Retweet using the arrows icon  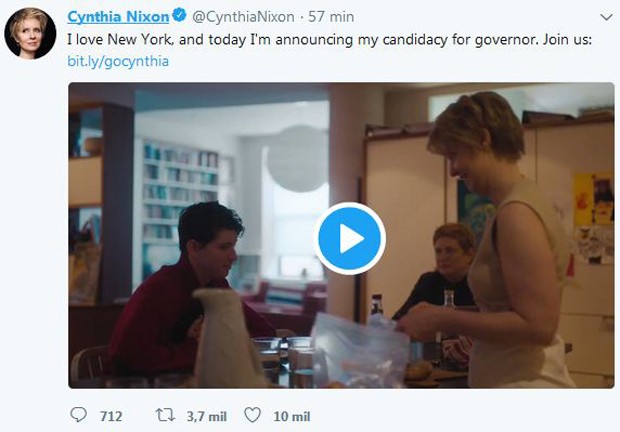pyautogui.click(x=165, y=415)
